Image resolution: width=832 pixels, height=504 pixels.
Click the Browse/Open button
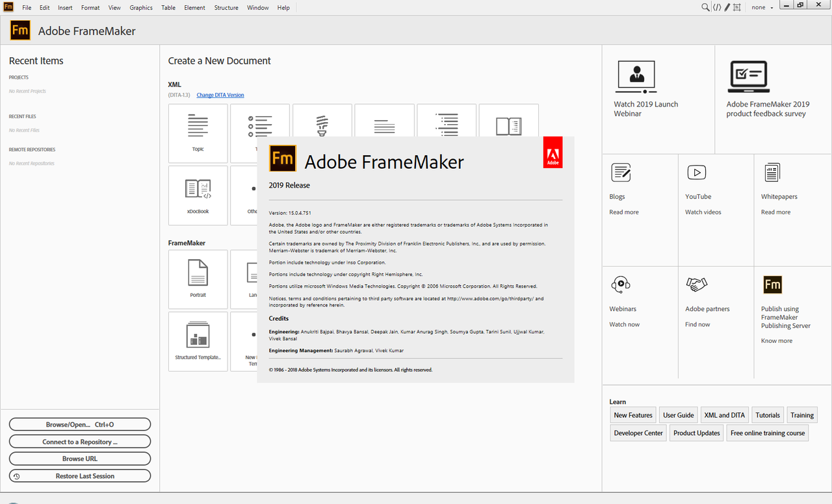80,424
